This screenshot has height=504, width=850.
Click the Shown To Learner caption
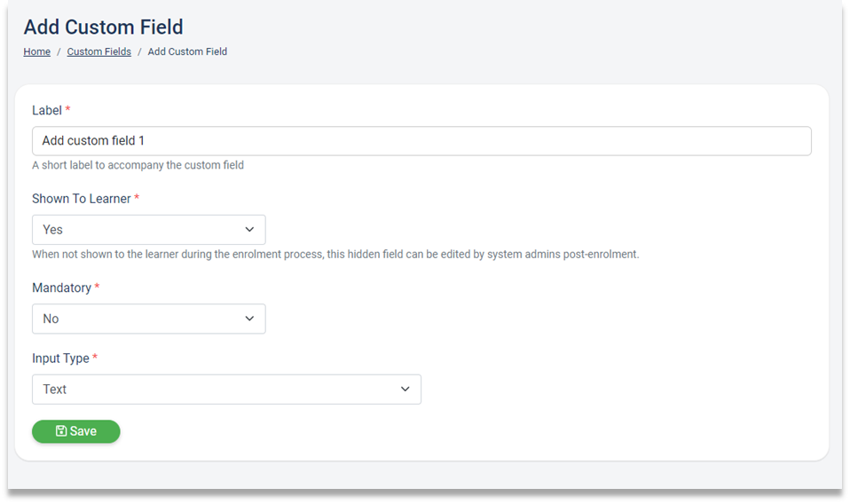(x=82, y=199)
